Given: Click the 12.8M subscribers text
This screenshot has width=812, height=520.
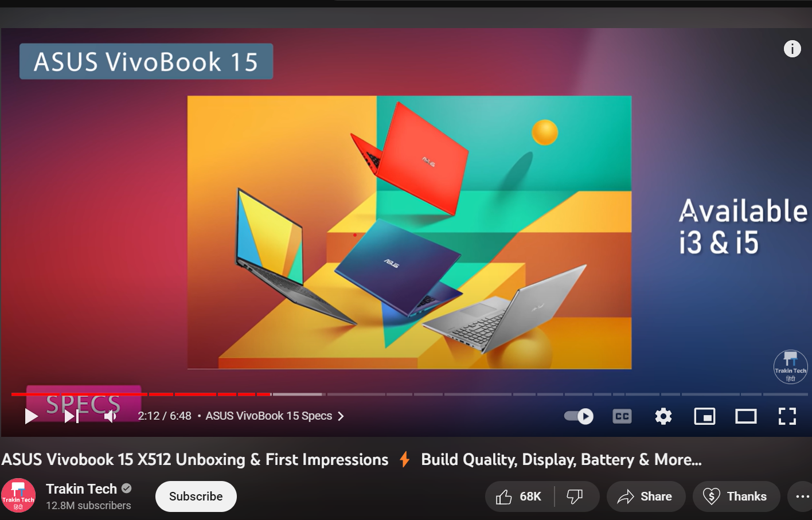Looking at the screenshot, I should pos(88,506).
